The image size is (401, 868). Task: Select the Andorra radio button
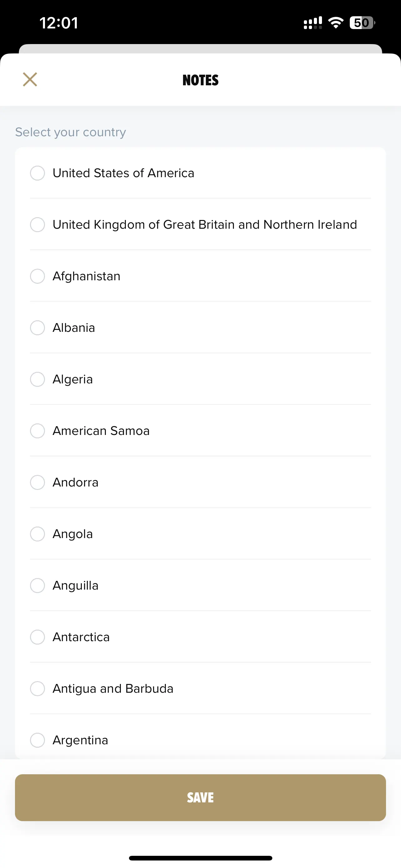pos(37,482)
